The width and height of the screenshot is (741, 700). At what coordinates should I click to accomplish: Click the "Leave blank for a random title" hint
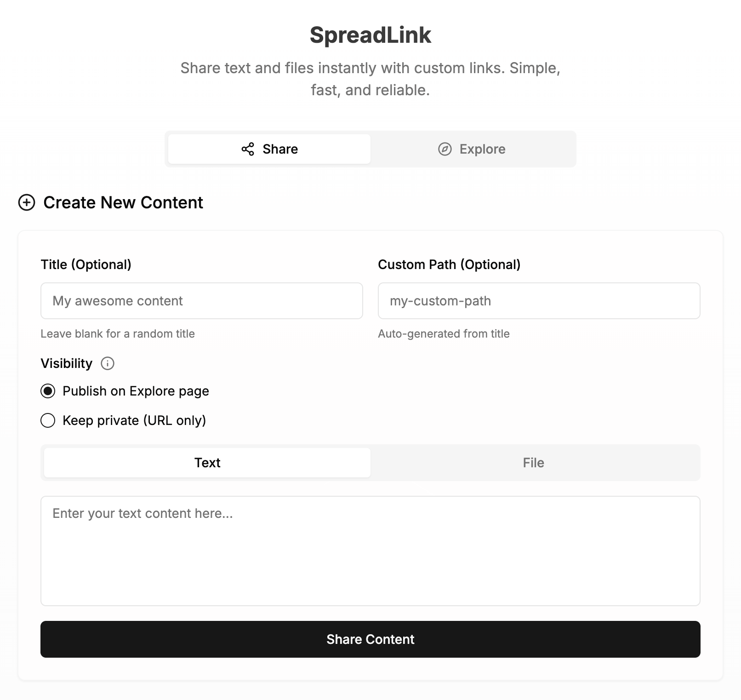(x=118, y=334)
